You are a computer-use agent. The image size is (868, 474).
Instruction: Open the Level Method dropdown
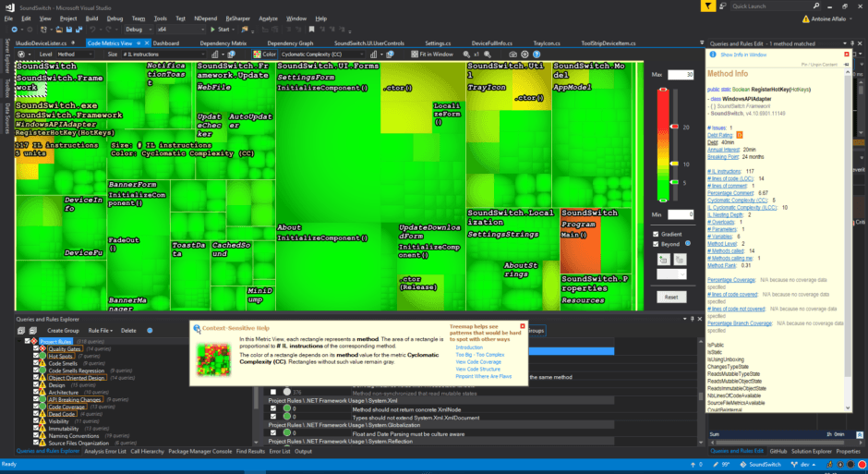pyautogui.click(x=75, y=55)
